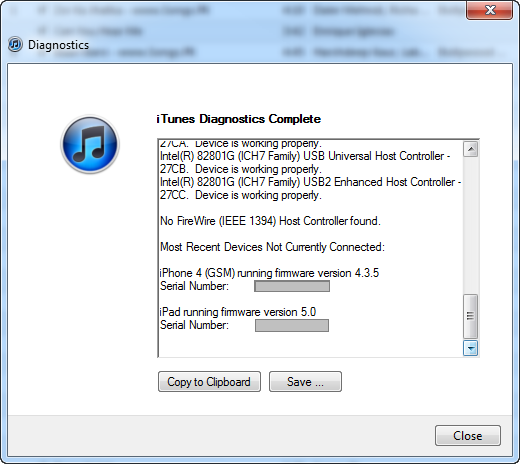Click the iPad running firmware version 5.0 line
Viewport: 520px width, 464px height.
click(x=238, y=312)
